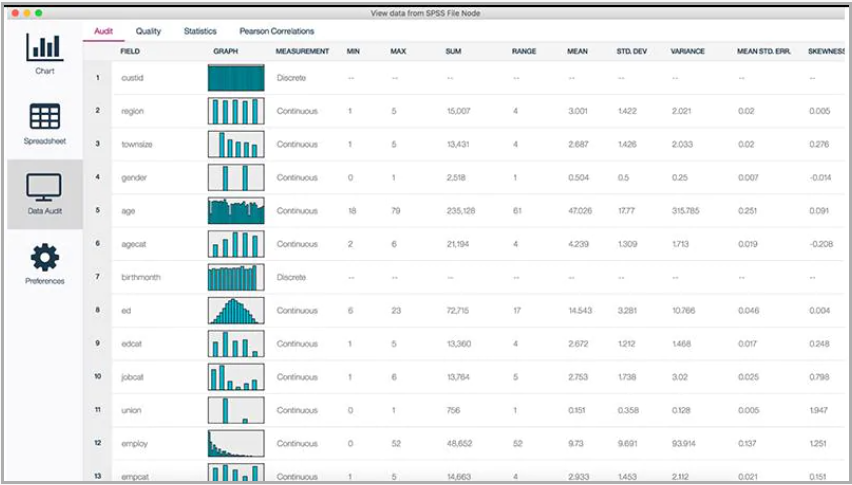The width and height of the screenshot is (852, 485).
Task: Click the union field name
Action: pyautogui.click(x=131, y=410)
